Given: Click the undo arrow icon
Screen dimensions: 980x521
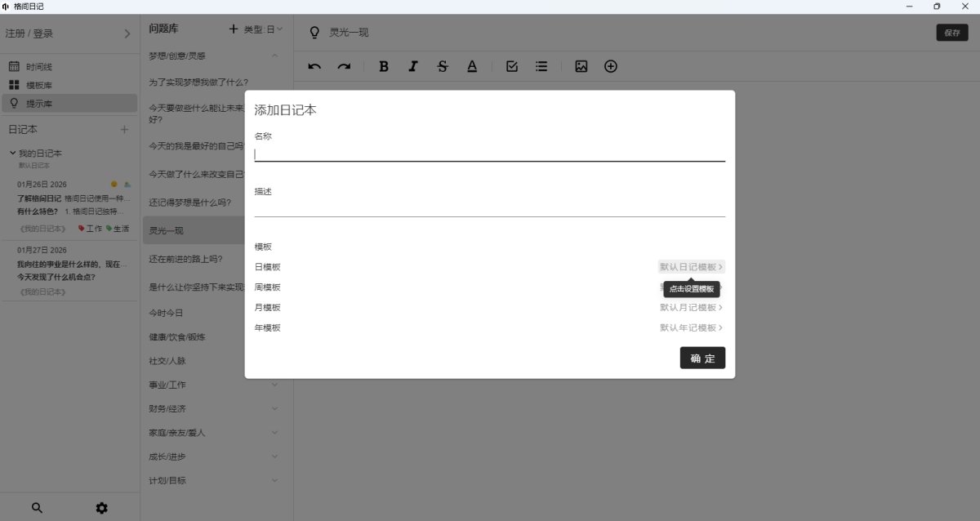Looking at the screenshot, I should click(314, 67).
